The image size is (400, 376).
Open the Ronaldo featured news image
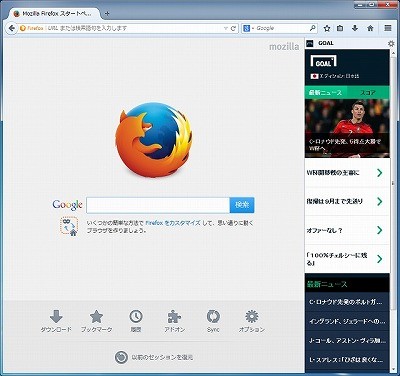coord(347,128)
